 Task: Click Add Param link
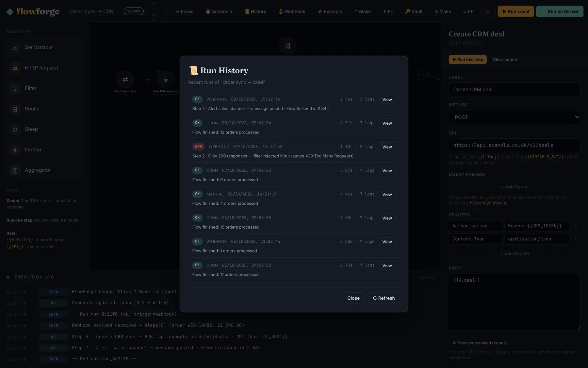[x=514, y=187]
